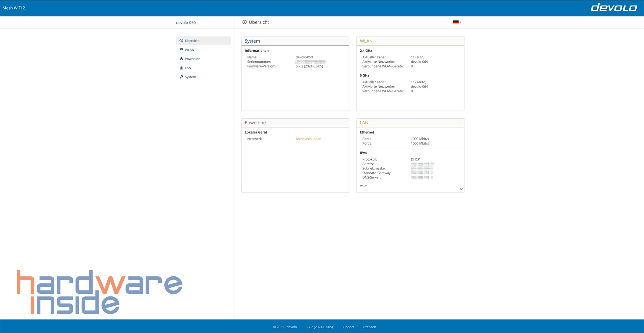Click the Ethernet section label

(367, 132)
